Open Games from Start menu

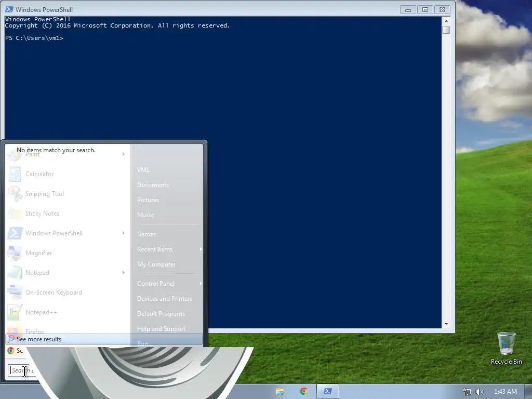coord(146,234)
